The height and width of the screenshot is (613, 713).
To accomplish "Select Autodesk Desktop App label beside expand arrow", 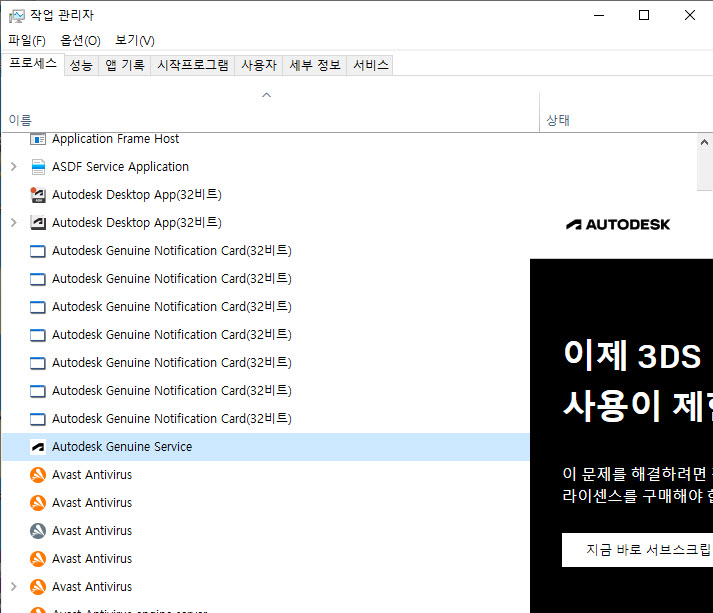I will [x=137, y=222].
